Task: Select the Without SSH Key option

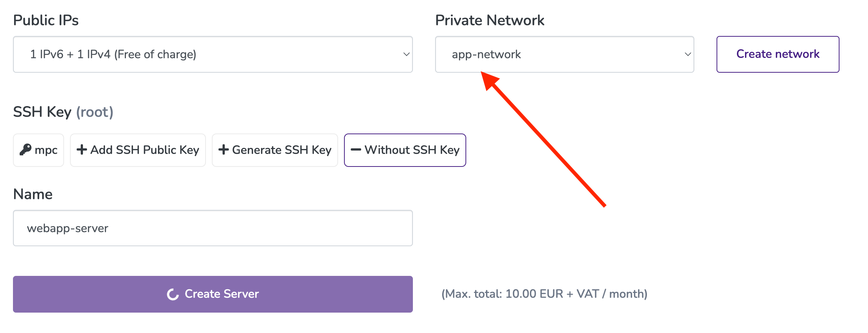Action: point(405,150)
